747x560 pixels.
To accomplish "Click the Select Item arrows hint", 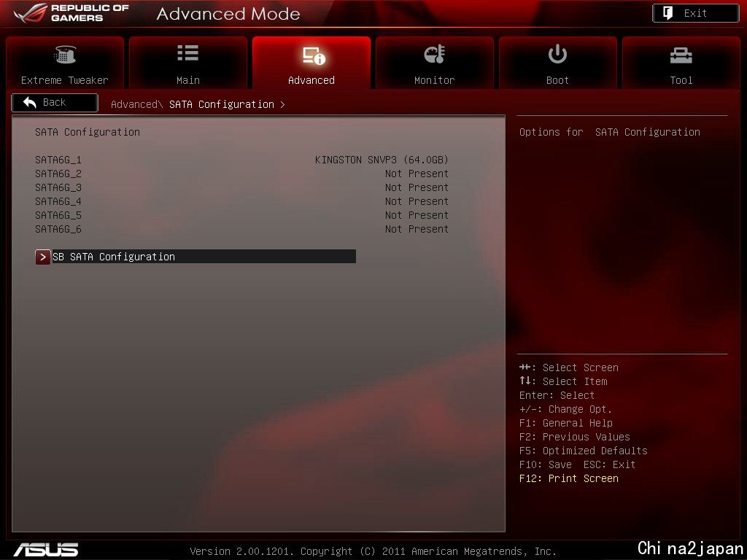I will (x=563, y=381).
